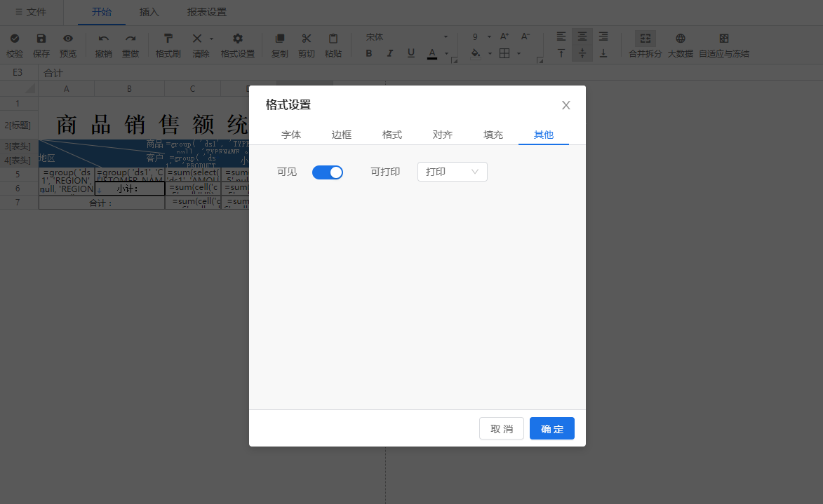Open the alignment group's corner launcher icon
823x504 pixels.
540,60
